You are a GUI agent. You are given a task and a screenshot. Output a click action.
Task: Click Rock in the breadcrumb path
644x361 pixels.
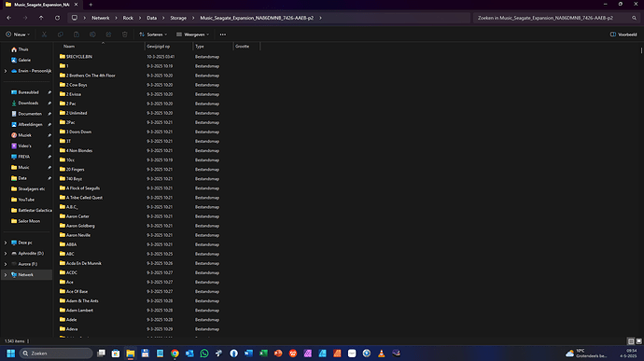(128, 18)
